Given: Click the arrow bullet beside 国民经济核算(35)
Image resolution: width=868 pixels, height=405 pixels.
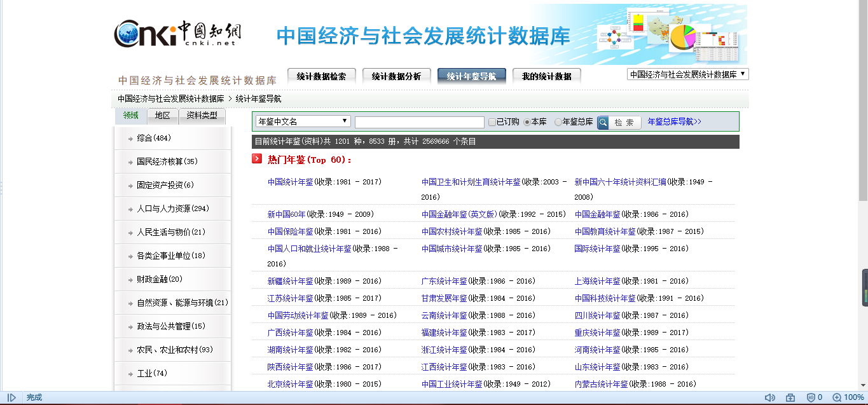Looking at the screenshot, I should pyautogui.click(x=130, y=162).
